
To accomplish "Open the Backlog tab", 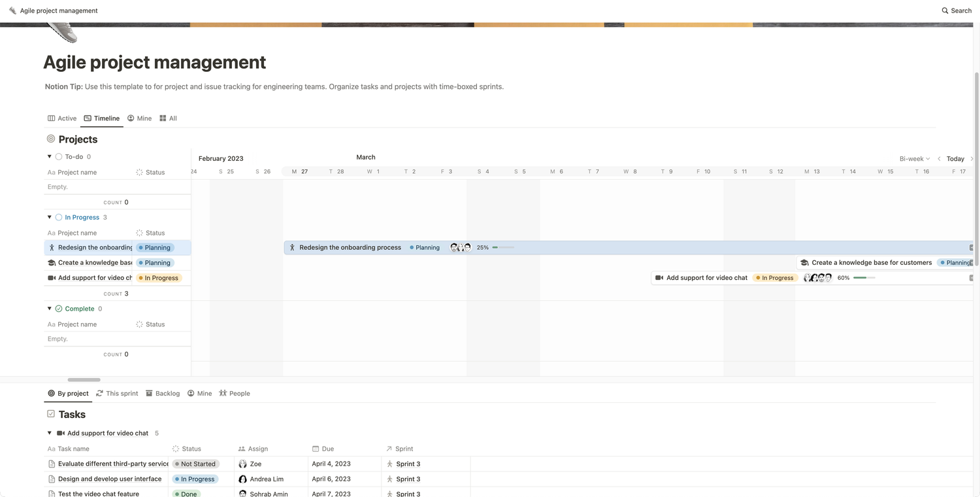I will coord(163,394).
